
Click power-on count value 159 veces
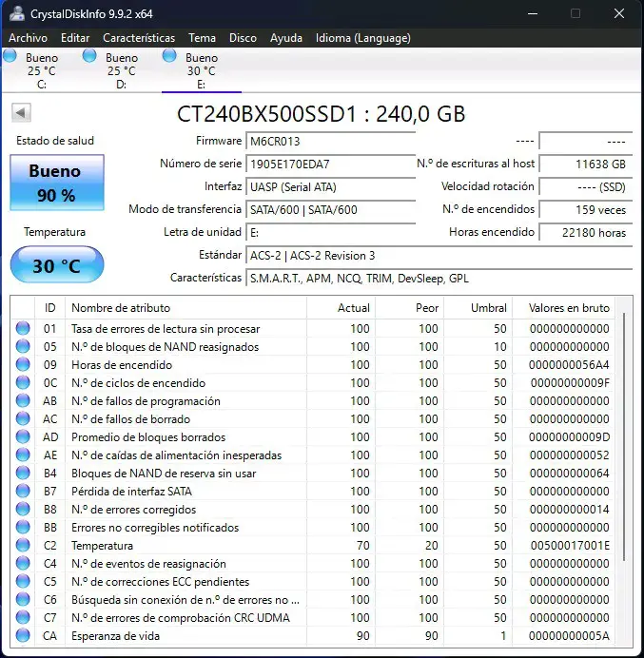(x=586, y=209)
